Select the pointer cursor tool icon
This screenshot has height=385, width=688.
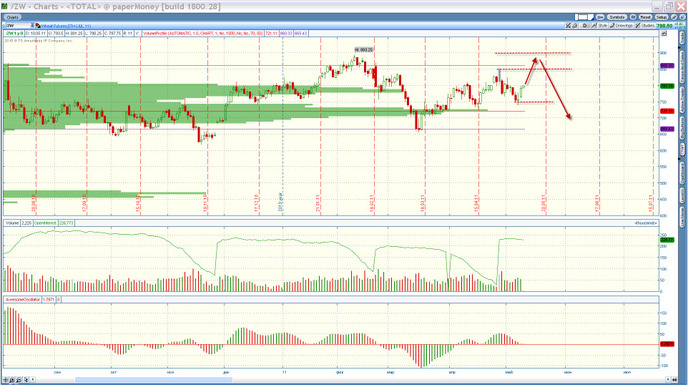pyautogui.click(x=26, y=380)
